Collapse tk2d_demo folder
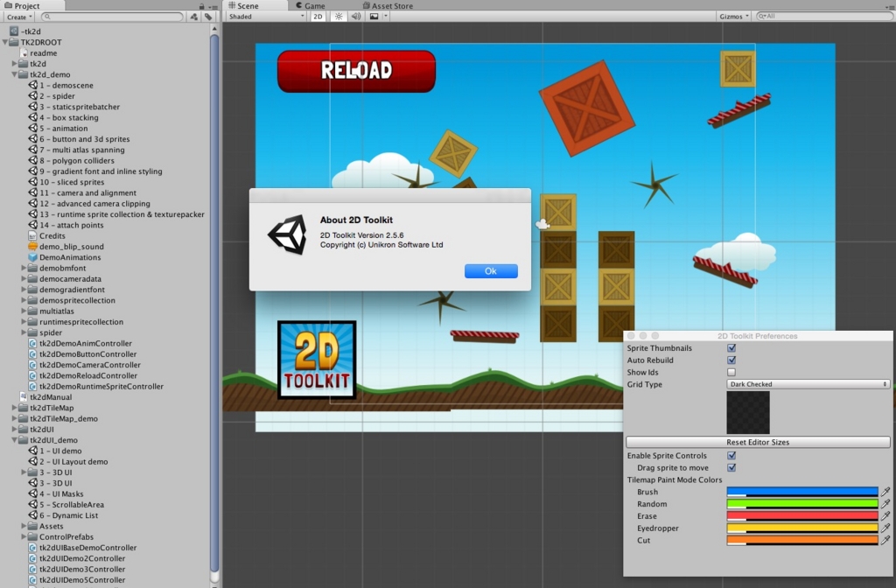 14,74
